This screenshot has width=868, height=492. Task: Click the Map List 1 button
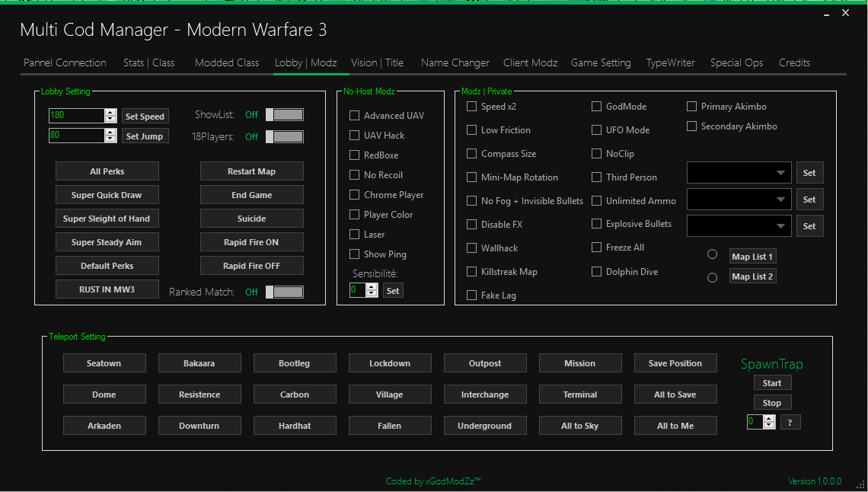click(752, 257)
